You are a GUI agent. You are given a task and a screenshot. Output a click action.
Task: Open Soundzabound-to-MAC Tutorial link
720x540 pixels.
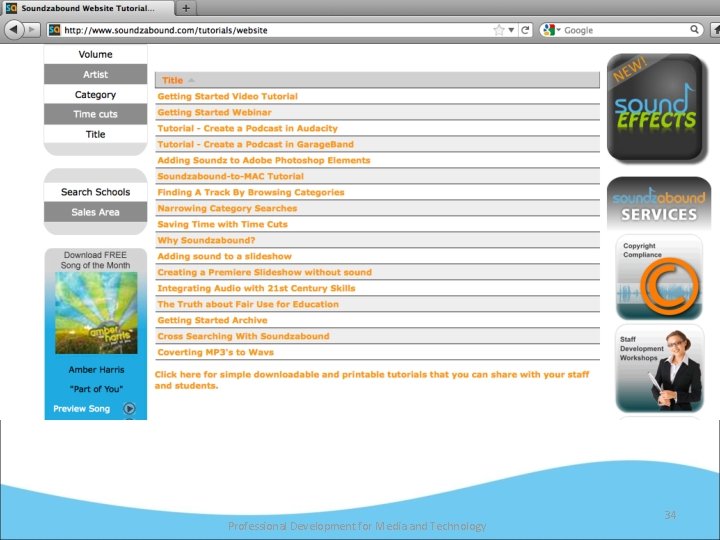tap(231, 176)
